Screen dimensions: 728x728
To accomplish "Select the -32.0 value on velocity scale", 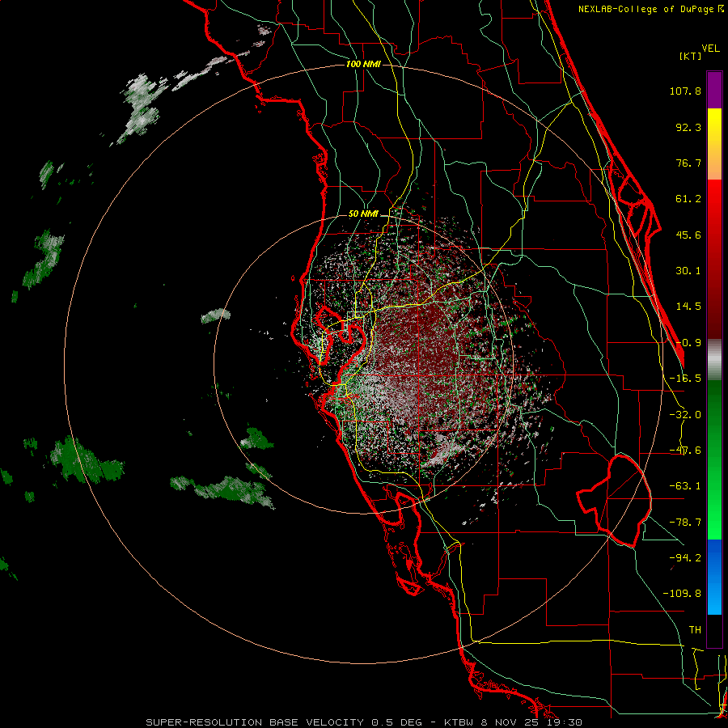I will coord(685,415).
